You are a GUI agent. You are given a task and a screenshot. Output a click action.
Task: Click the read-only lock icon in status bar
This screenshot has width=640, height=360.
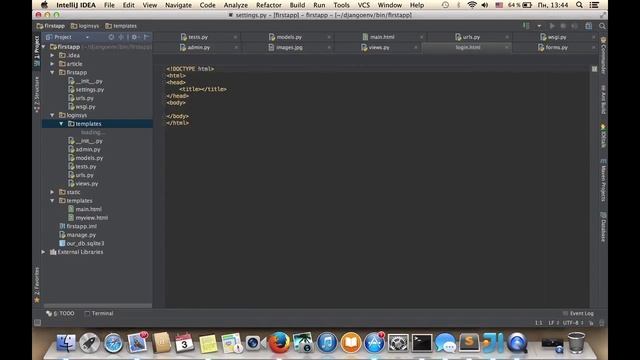coord(591,323)
